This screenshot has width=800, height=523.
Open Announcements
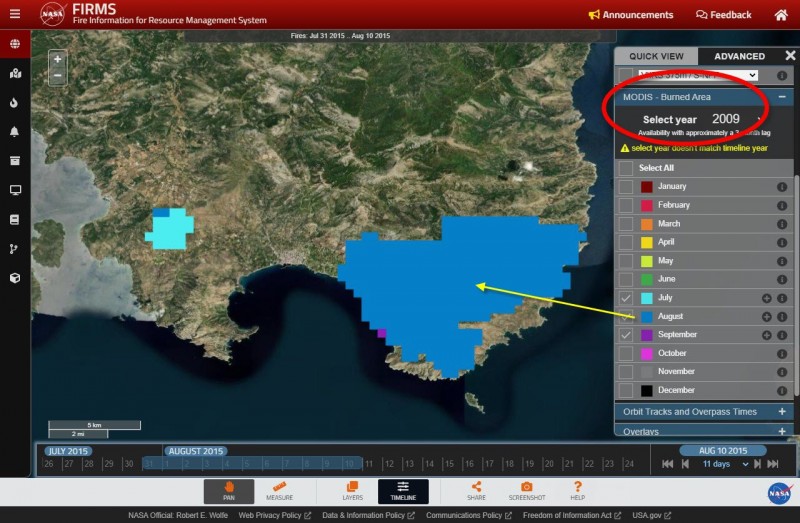tap(631, 15)
